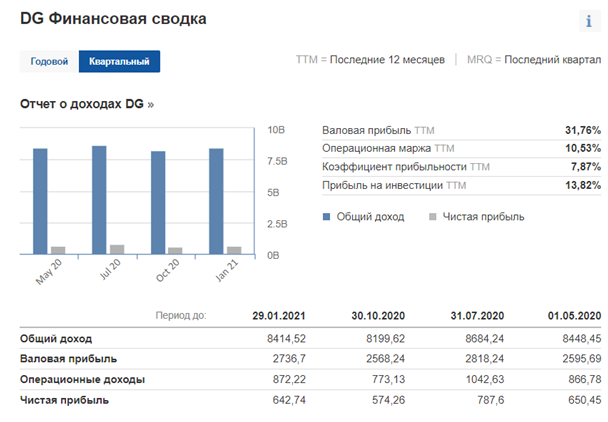Click the 2568,24 cell
Image resolution: width=608 pixels, height=422 pixels.
[385, 359]
